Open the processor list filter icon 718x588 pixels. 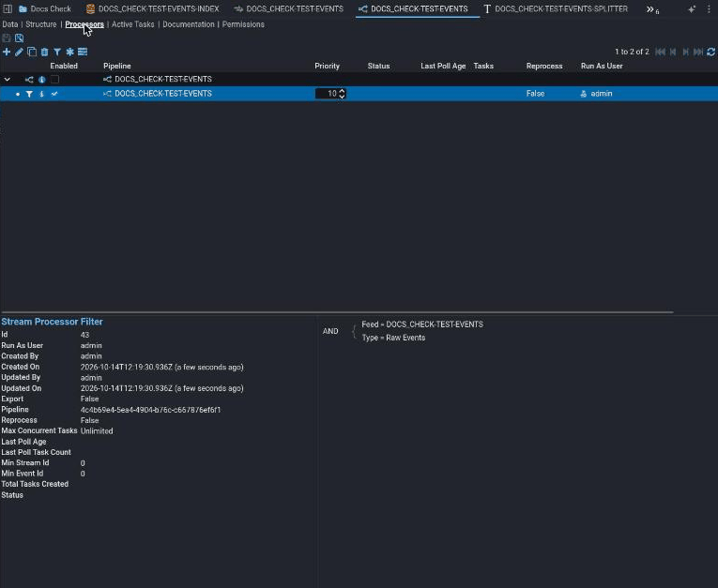point(57,52)
